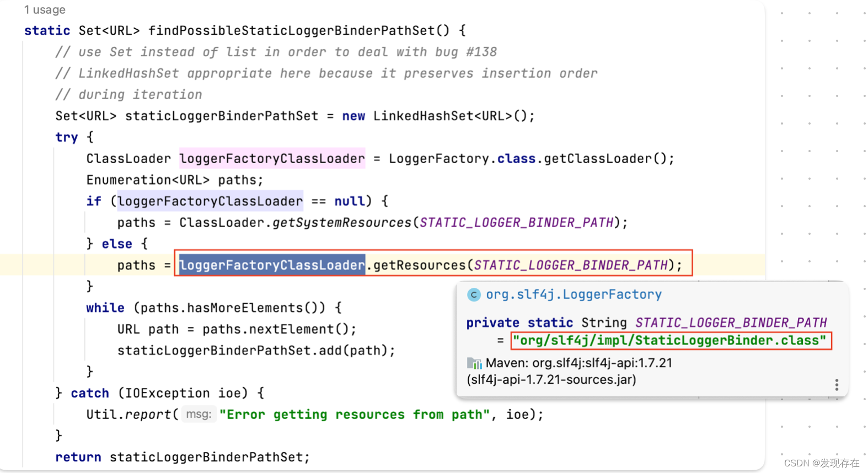This screenshot has height=473, width=868.
Task: Click the class icon next to org.slf4j.LoggerFactory
Action: [x=474, y=295]
